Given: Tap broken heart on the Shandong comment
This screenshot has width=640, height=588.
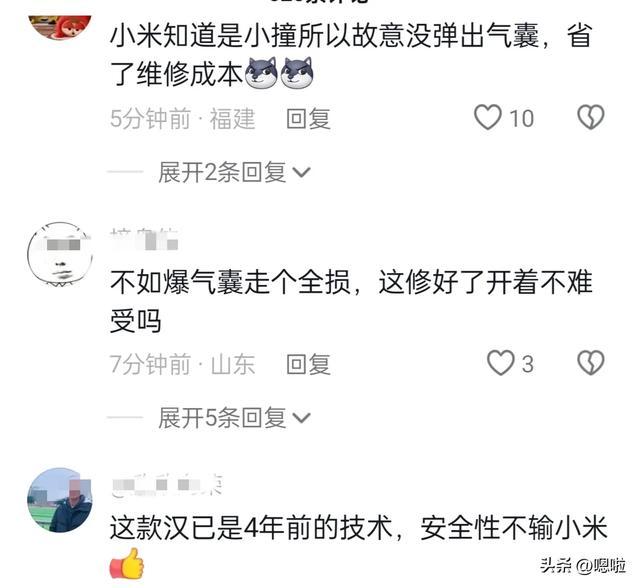Looking at the screenshot, I should 591,363.
